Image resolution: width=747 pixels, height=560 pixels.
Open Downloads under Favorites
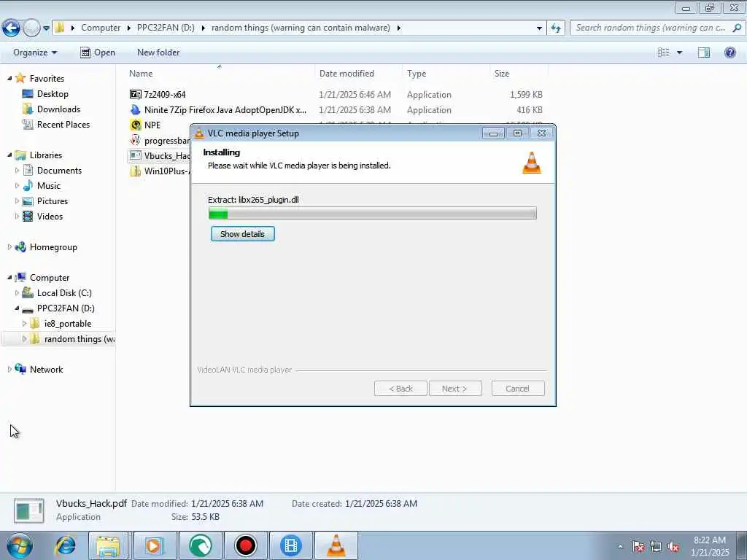pyautogui.click(x=58, y=109)
